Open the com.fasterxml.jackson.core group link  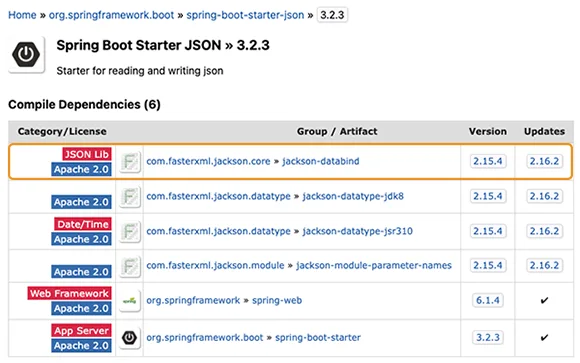pos(208,161)
